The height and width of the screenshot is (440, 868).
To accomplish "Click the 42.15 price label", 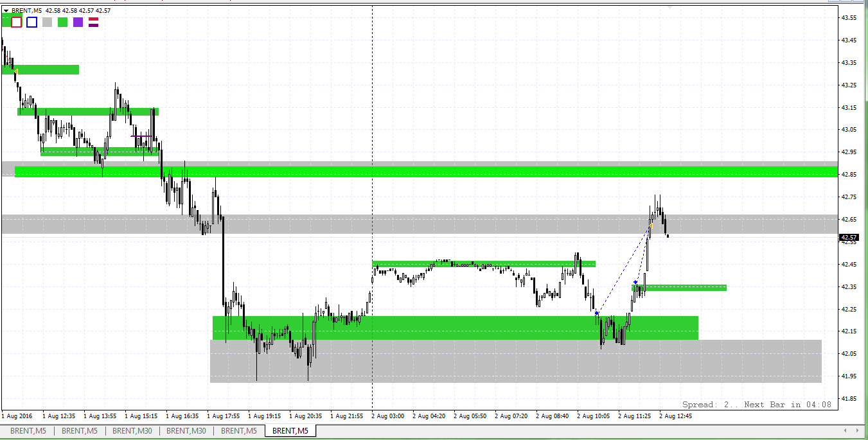I will click(x=849, y=331).
